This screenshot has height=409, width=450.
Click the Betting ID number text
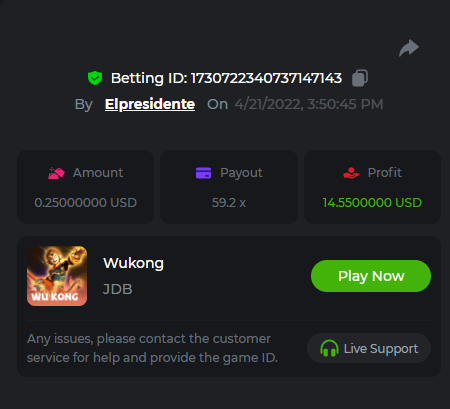click(266, 78)
